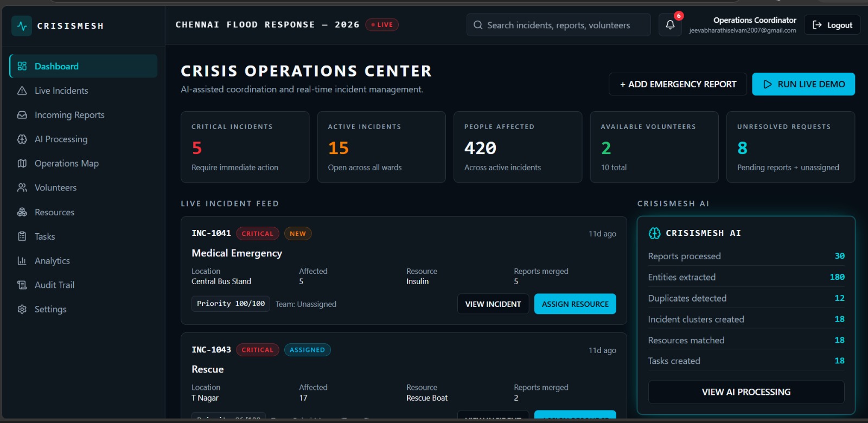Open the Available Volunteers stat card
Viewport: 868px width, 423px height.
(654, 147)
